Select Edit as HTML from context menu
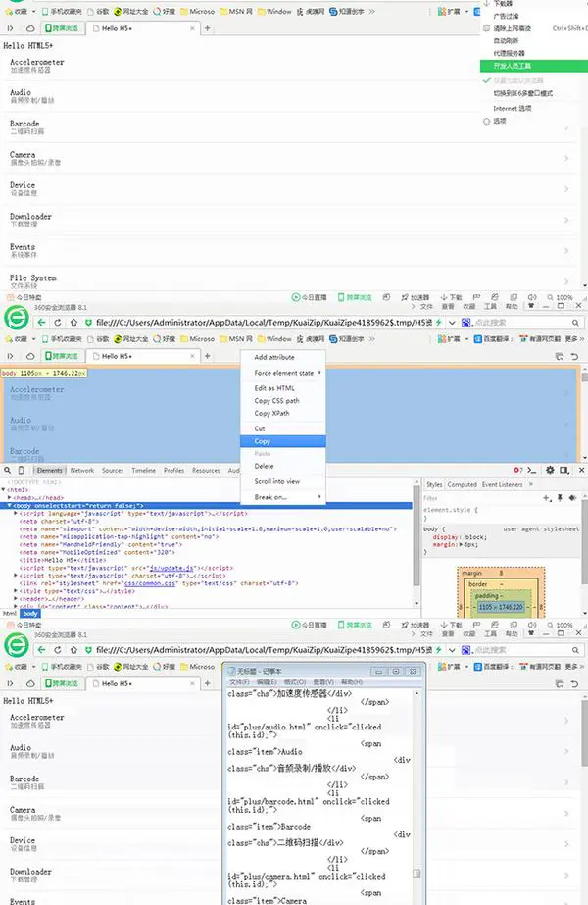Screen dimensions: 588x905 (274, 388)
